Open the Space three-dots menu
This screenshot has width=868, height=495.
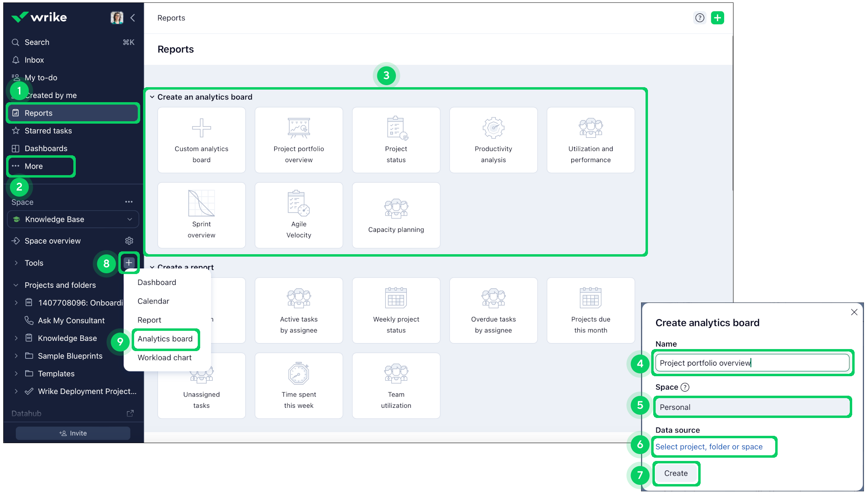[x=129, y=202]
